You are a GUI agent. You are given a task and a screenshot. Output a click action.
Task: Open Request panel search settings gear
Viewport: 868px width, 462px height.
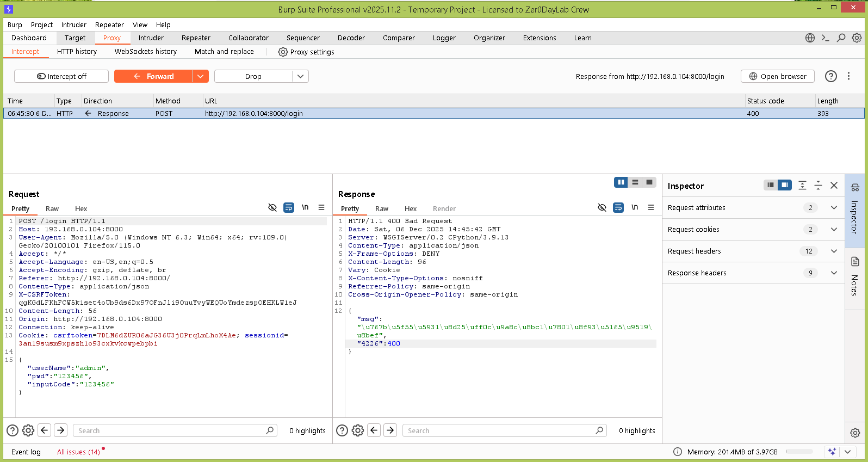tap(28, 430)
